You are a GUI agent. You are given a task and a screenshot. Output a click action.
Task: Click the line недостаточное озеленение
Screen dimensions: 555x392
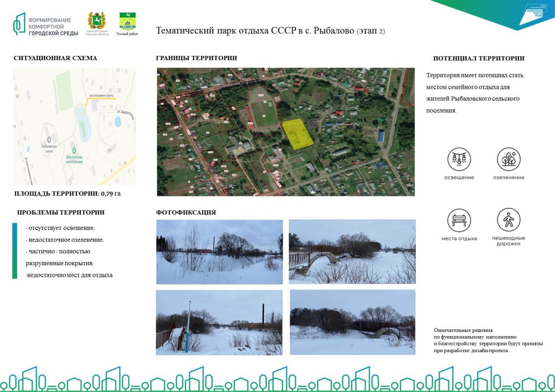pyautogui.click(x=65, y=240)
